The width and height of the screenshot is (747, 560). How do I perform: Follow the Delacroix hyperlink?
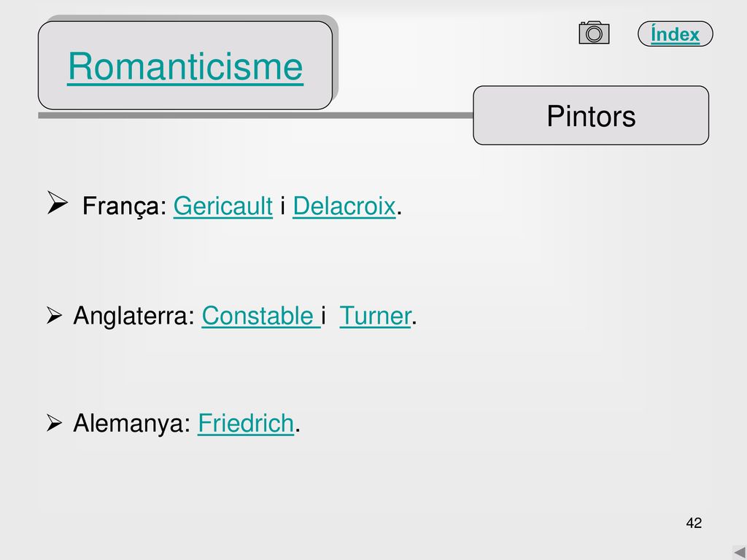tap(344, 206)
